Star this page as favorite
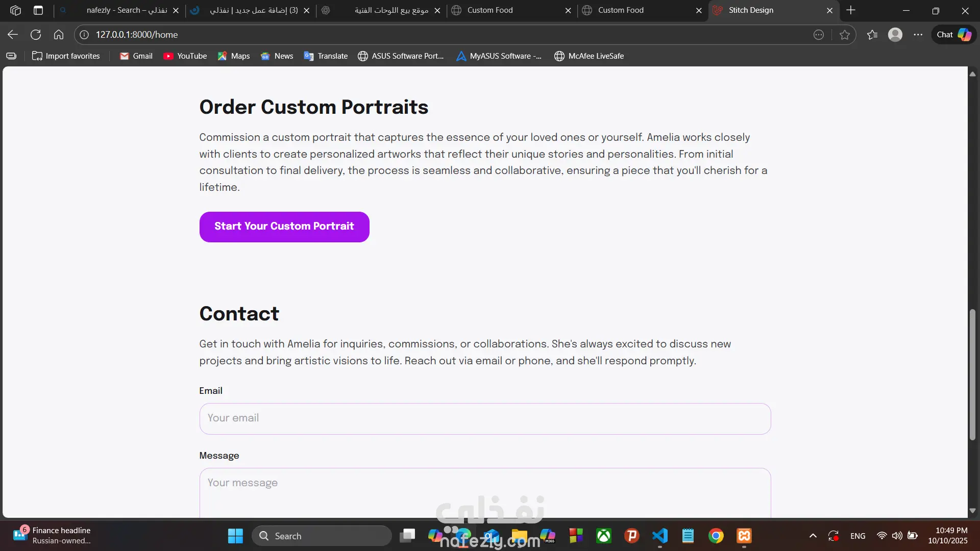This screenshot has height=551, width=980. (x=845, y=35)
